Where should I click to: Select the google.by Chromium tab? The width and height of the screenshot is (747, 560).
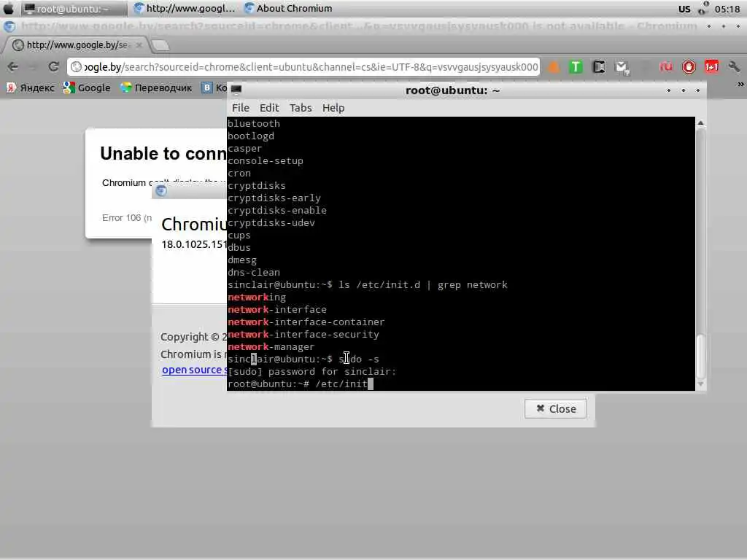[76, 44]
